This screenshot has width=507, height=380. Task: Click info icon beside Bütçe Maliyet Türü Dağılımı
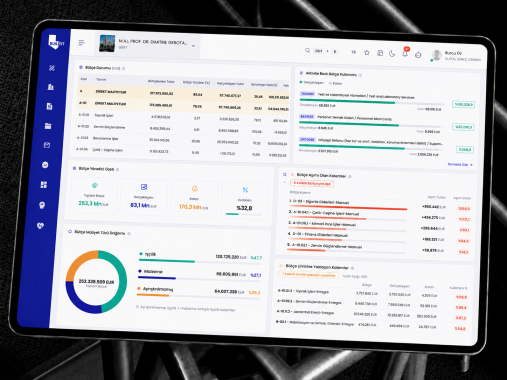click(x=129, y=233)
